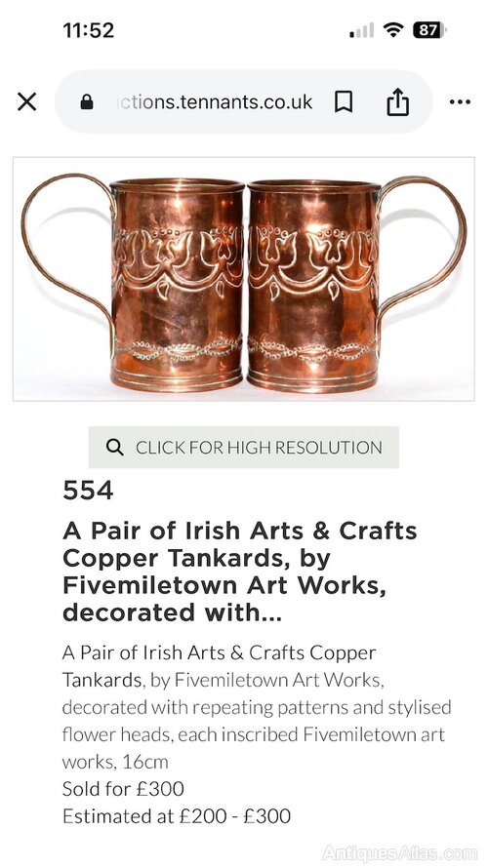
Task: Open the three-dots more options menu
Action: pos(460,101)
